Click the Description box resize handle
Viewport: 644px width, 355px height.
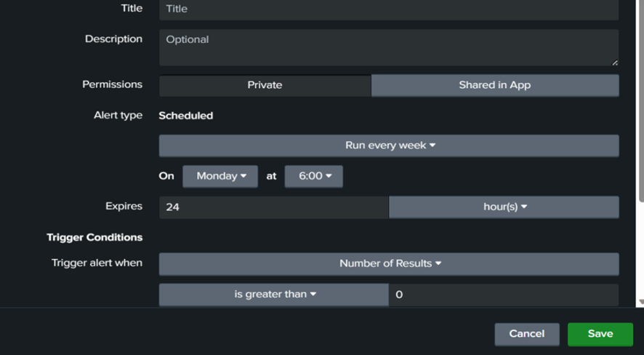tap(615, 63)
